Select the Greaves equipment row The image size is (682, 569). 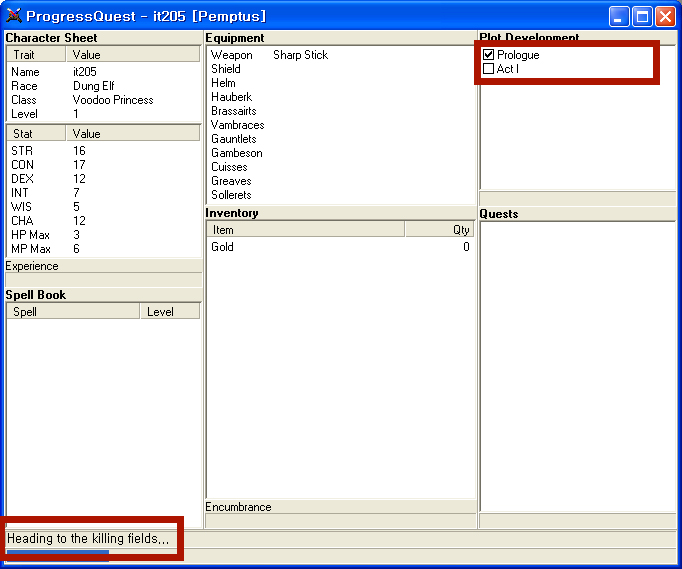tap(341, 181)
